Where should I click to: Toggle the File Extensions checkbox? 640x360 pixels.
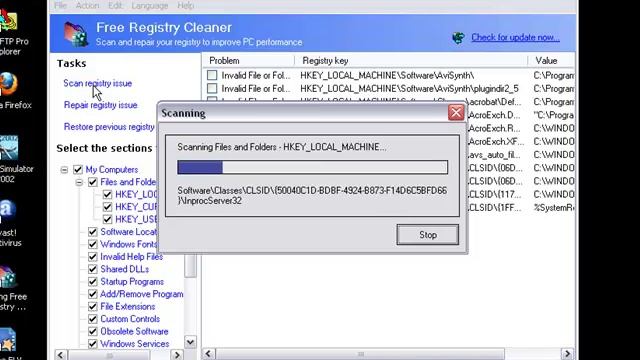[x=93, y=307]
